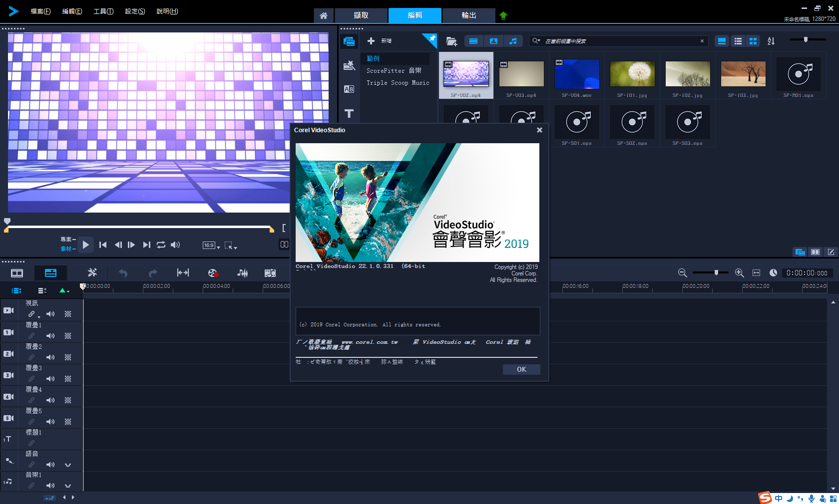Click the preview volume speaker icon
839x504 pixels.
coord(175,245)
